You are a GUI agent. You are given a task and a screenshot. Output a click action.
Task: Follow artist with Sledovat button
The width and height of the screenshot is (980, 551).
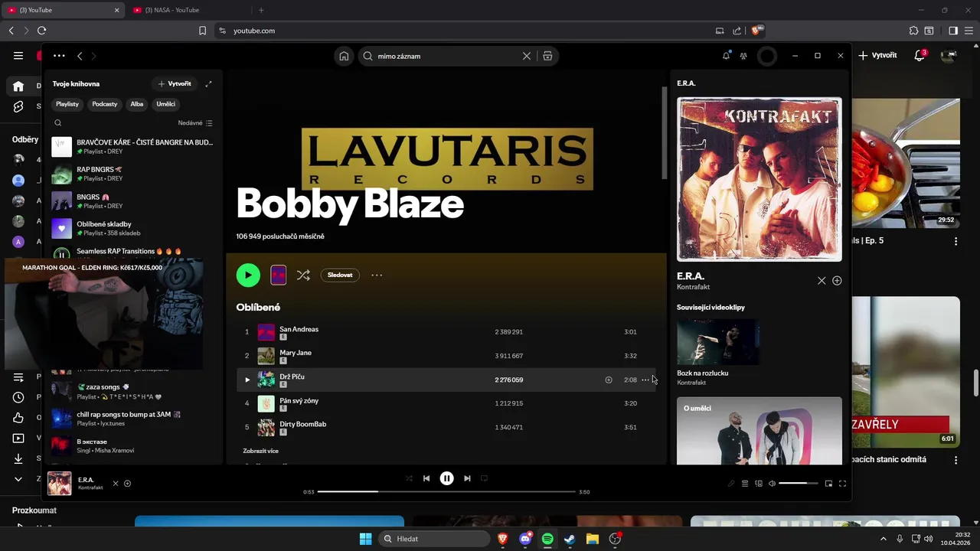[x=340, y=275]
